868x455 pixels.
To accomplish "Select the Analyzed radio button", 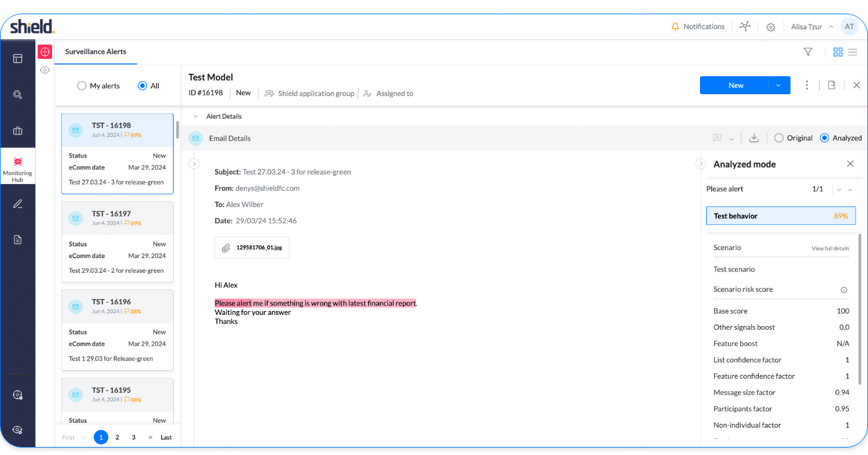I will [824, 138].
